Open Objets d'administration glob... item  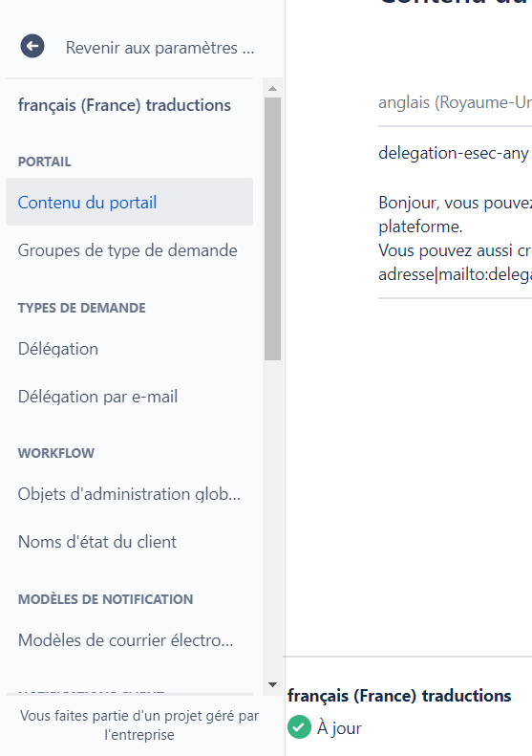click(129, 494)
